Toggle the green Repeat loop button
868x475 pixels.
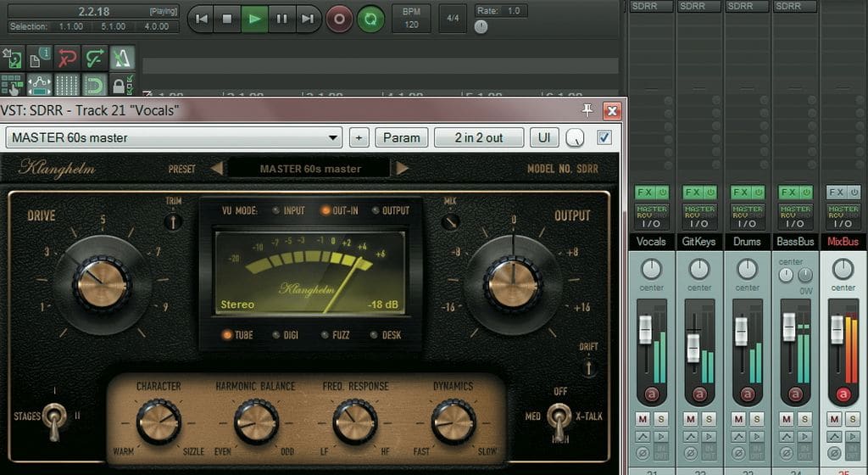[370, 20]
